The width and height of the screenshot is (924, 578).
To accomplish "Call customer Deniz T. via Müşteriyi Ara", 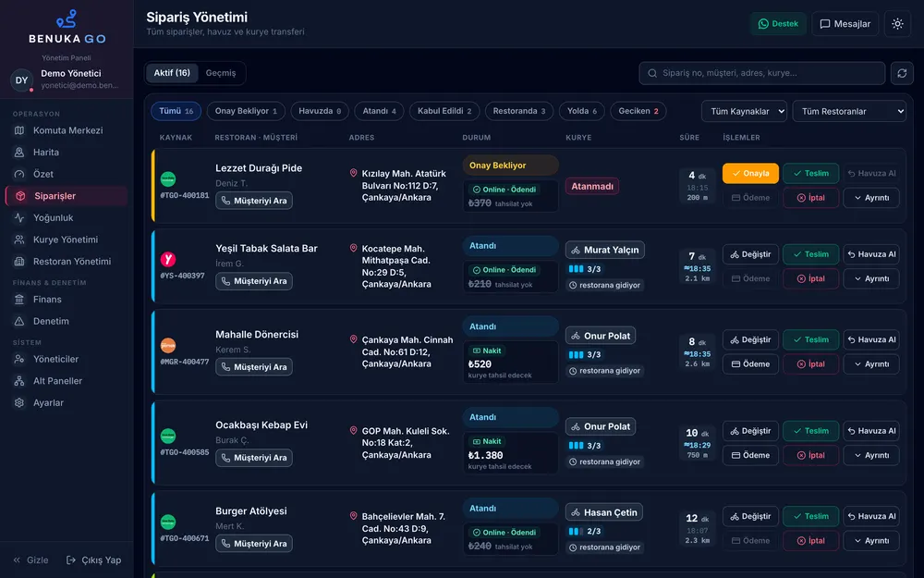I will (254, 201).
